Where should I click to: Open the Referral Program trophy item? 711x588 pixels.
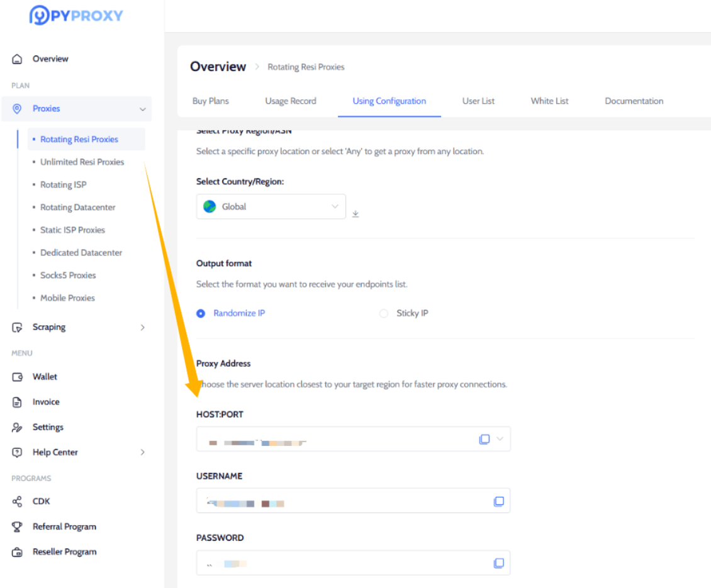tap(64, 526)
